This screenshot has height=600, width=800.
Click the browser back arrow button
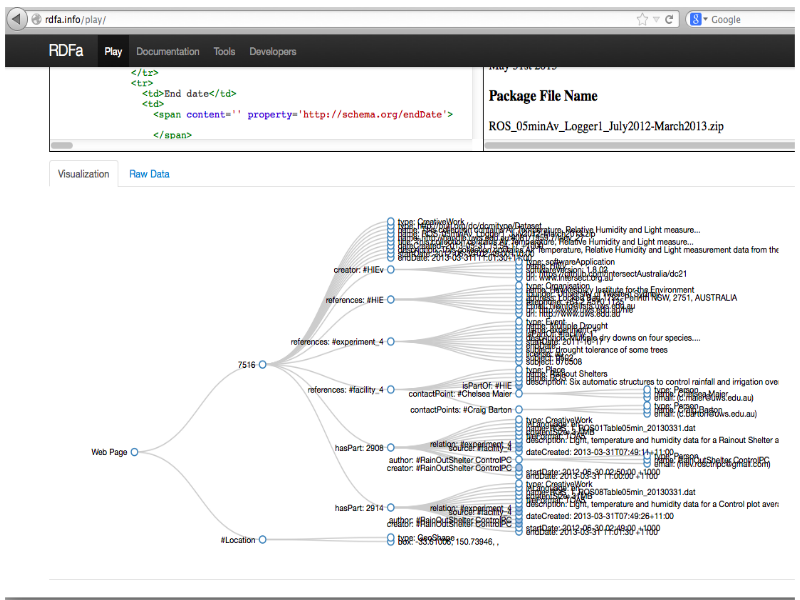click(17, 19)
